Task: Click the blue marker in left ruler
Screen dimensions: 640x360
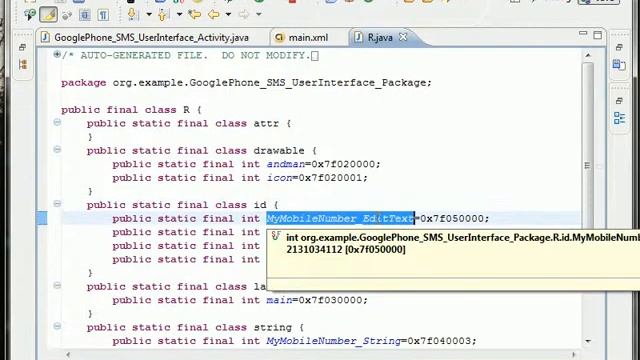Action: (42, 218)
